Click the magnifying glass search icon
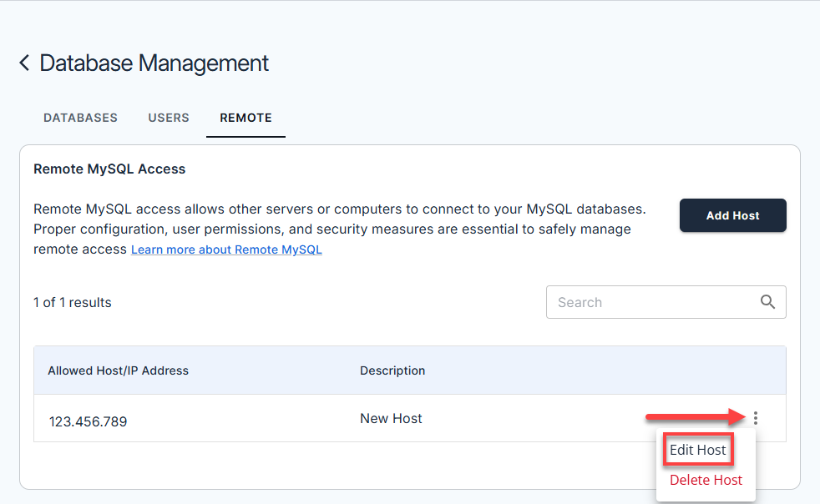This screenshot has height=504, width=820. [768, 302]
